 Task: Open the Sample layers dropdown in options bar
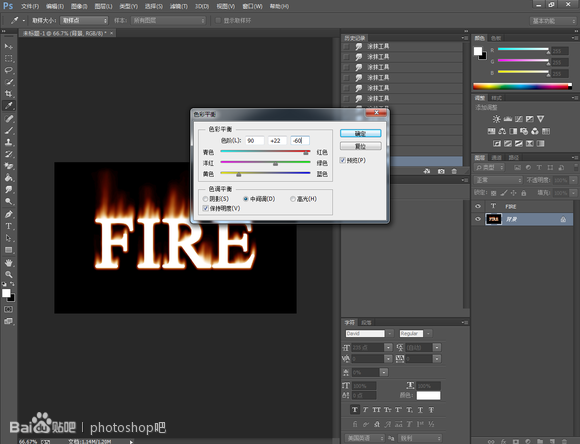pos(168,20)
